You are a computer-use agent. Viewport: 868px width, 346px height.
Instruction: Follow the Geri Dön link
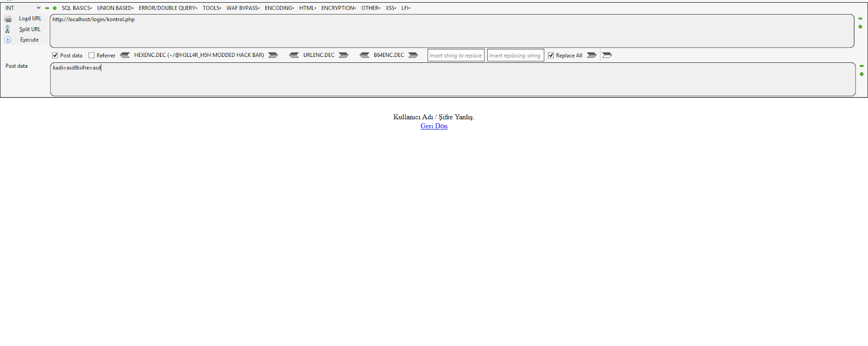tap(434, 126)
